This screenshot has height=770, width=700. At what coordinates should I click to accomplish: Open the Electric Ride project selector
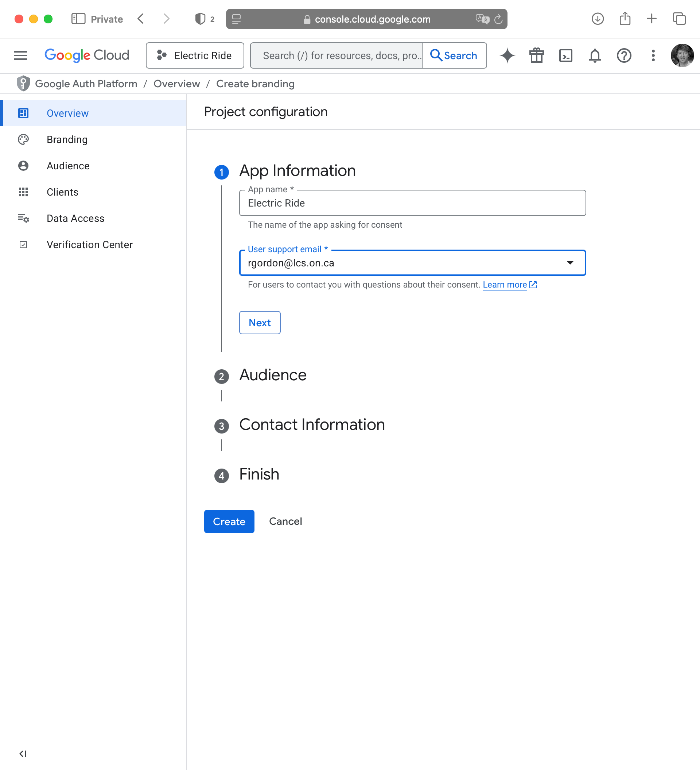[x=195, y=56]
